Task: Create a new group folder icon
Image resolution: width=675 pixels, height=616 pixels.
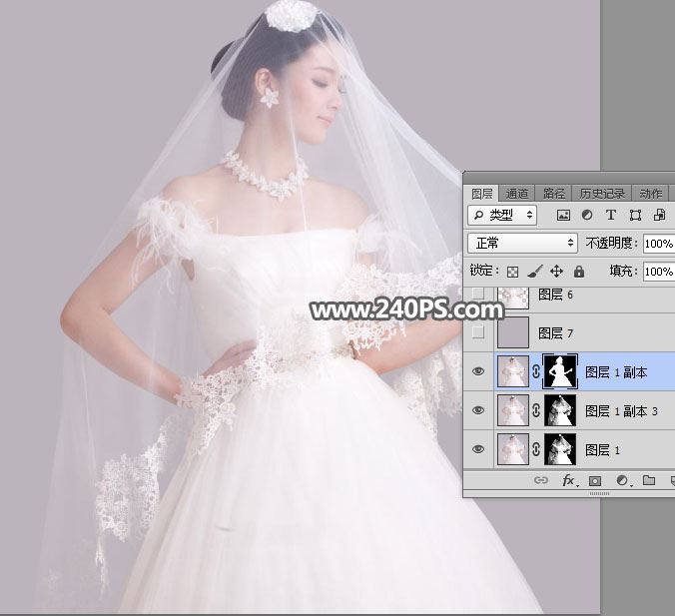Action: click(x=649, y=480)
